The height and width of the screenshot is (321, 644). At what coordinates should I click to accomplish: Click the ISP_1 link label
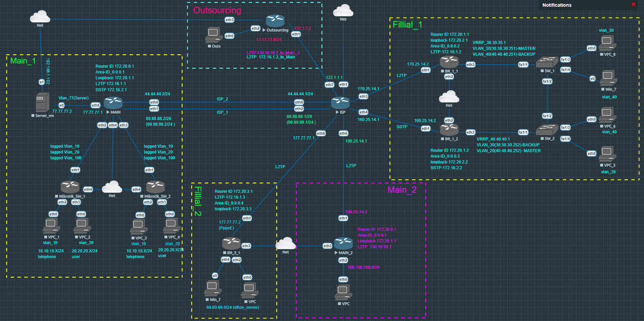coord(222,113)
